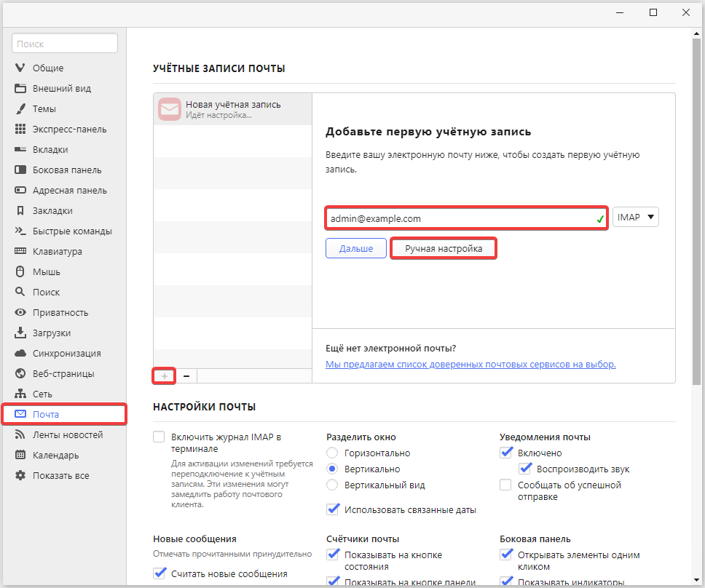Go to Ленты новостей section

67,435
